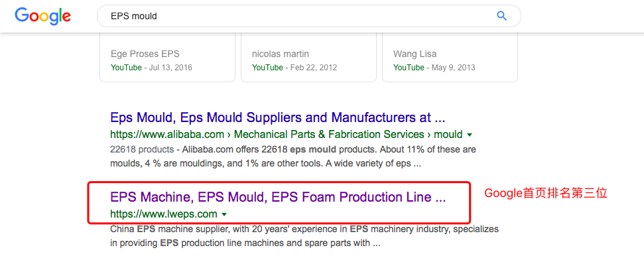Click the blue search magnifier icon

coord(501,16)
